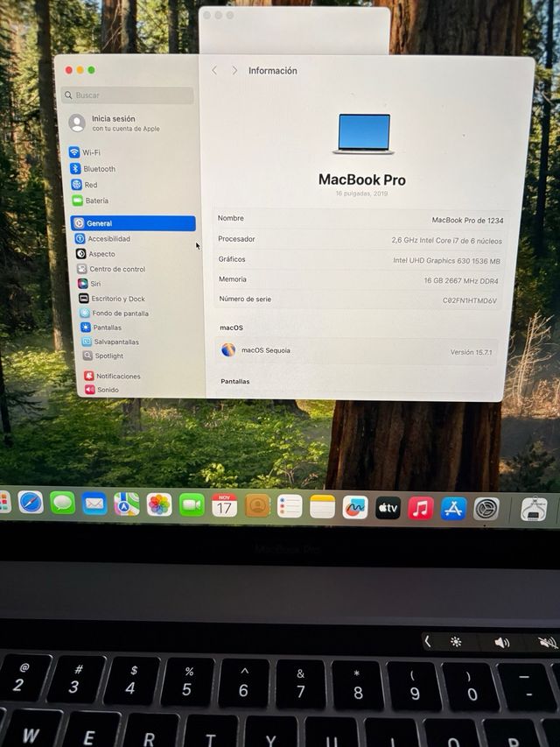Select Red network settings
Viewport: 560px width, 747px height.
(84, 185)
